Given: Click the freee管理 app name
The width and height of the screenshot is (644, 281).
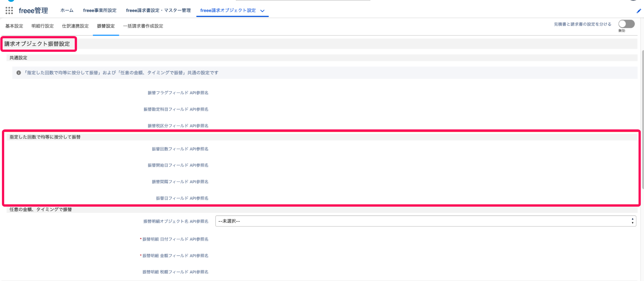Looking at the screenshot, I should click(34, 11).
